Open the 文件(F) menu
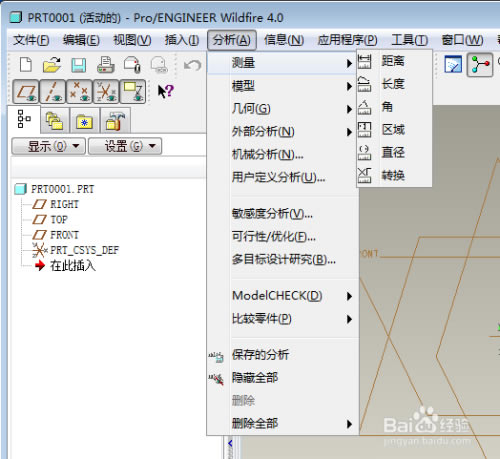 31,40
